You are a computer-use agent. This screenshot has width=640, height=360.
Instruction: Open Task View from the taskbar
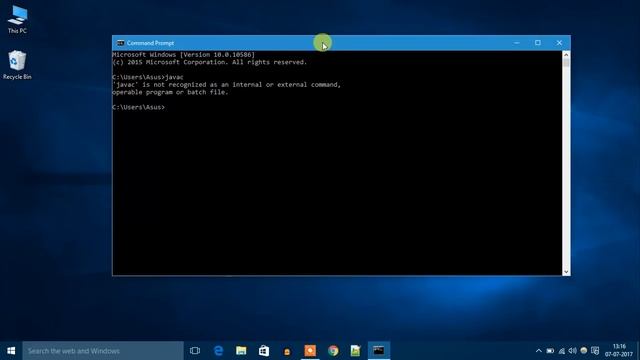[195, 351]
